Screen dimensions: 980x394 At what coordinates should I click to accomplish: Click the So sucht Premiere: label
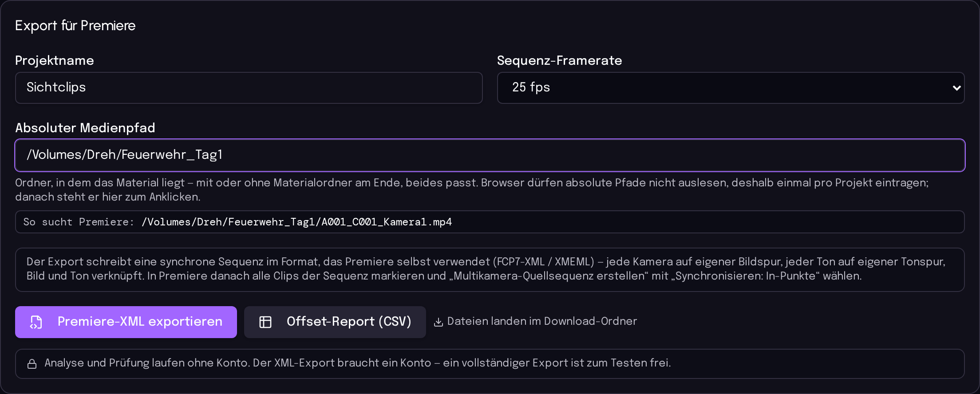coord(79,222)
